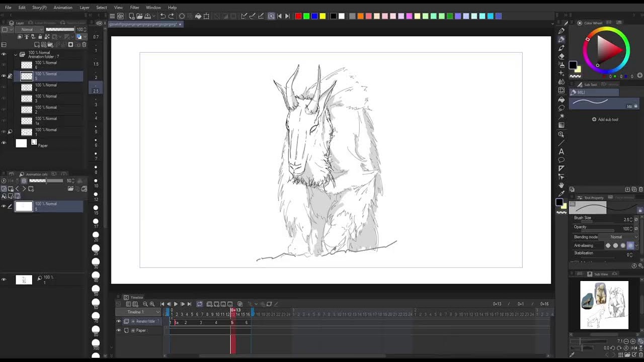Image resolution: width=644 pixels, height=362 pixels.
Task: Select the Eyedropper tool
Action: [x=561, y=194]
